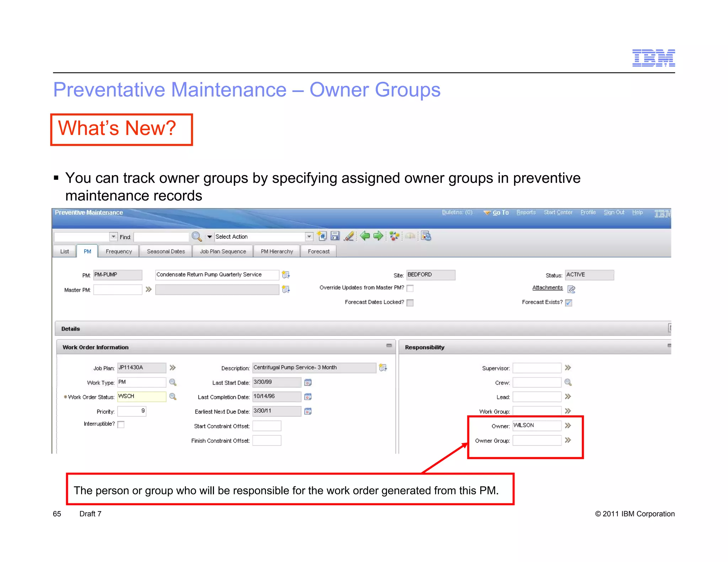The width and height of the screenshot is (728, 562).
Task: Open Earliest Next Due Date calendar
Action: click(308, 411)
